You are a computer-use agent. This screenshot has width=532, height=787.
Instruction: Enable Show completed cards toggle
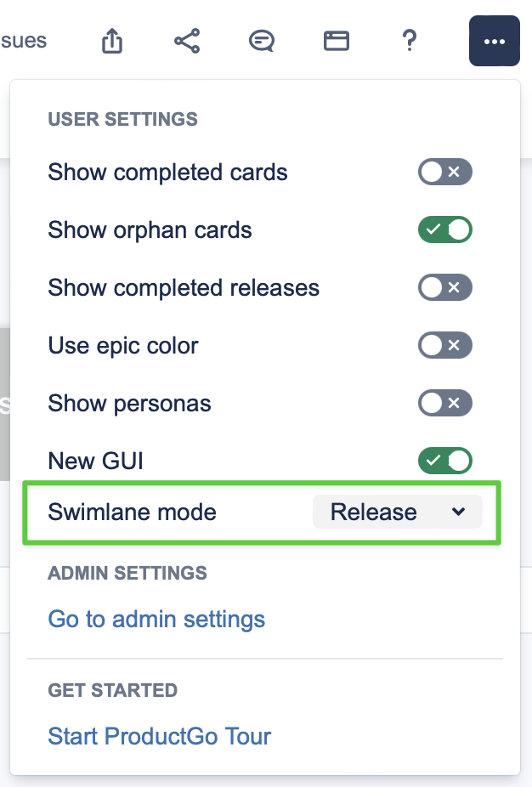(x=444, y=173)
